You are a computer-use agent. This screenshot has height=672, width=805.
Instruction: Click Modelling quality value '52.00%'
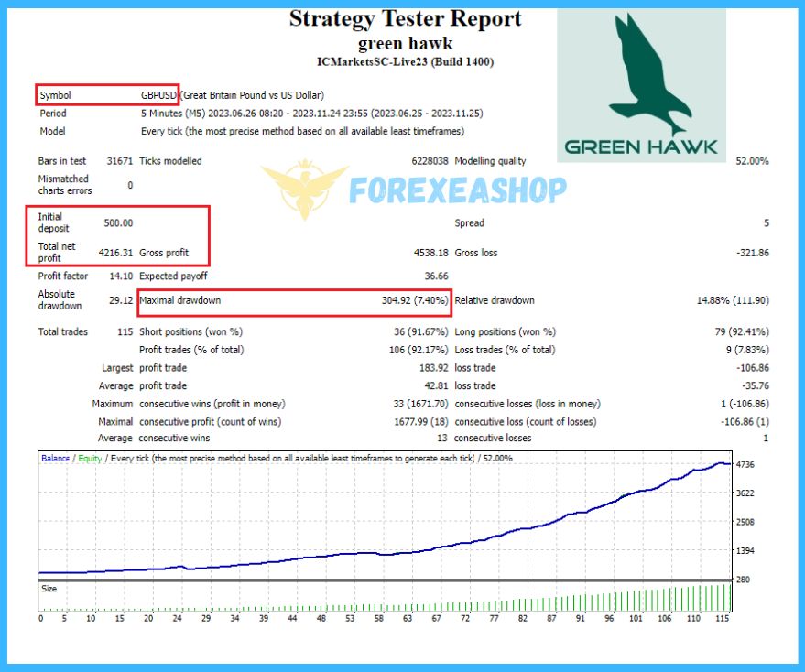pyautogui.click(x=752, y=161)
